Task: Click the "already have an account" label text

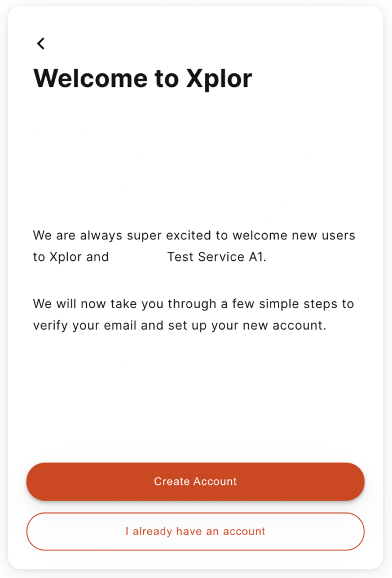Action: (199, 531)
